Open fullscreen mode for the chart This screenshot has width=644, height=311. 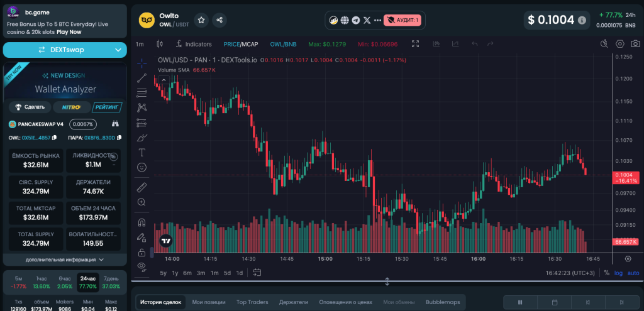click(x=415, y=44)
